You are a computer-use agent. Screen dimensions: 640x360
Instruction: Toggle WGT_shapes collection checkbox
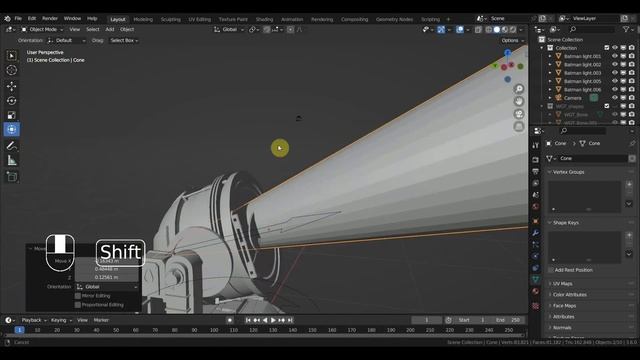coord(607,106)
